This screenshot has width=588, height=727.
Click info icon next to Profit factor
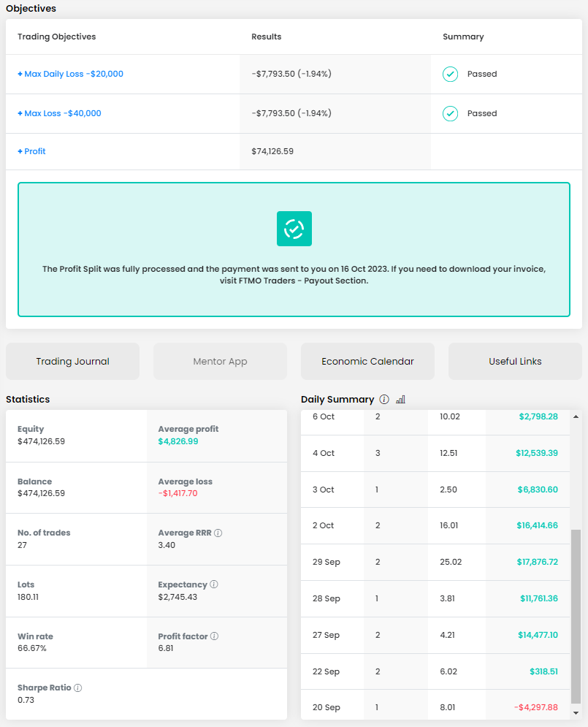click(x=214, y=636)
